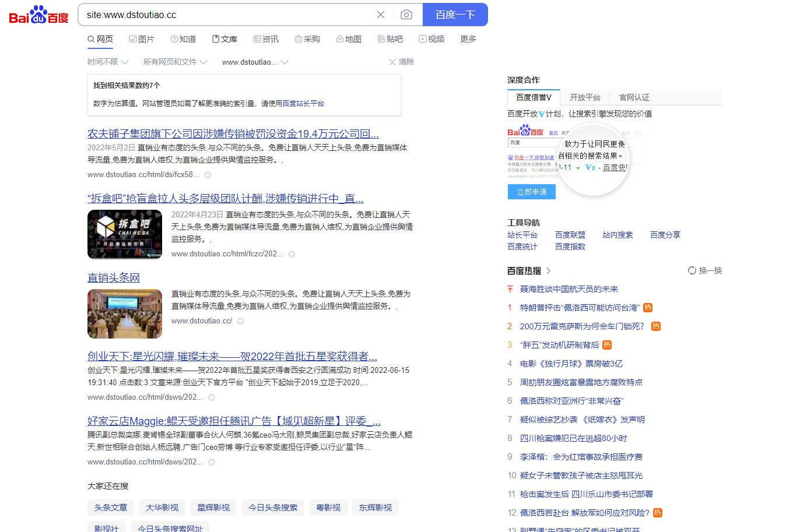Clear the search box with the X icon
The height and width of the screenshot is (532, 800).
(x=381, y=15)
